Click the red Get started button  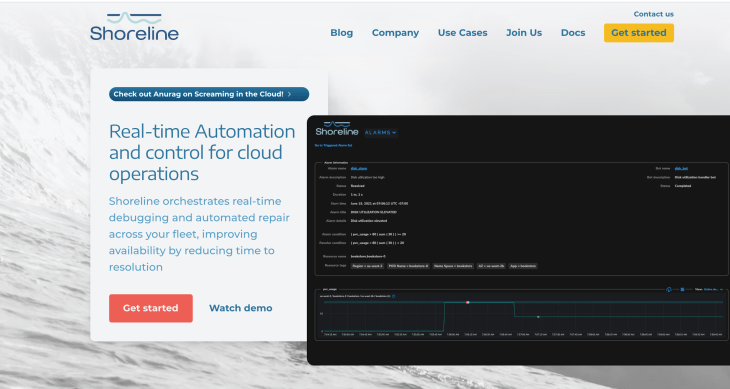tap(151, 308)
